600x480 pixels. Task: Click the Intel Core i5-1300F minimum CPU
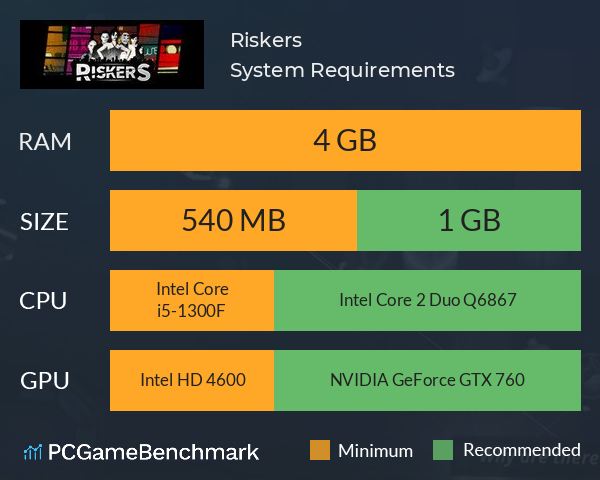192,300
